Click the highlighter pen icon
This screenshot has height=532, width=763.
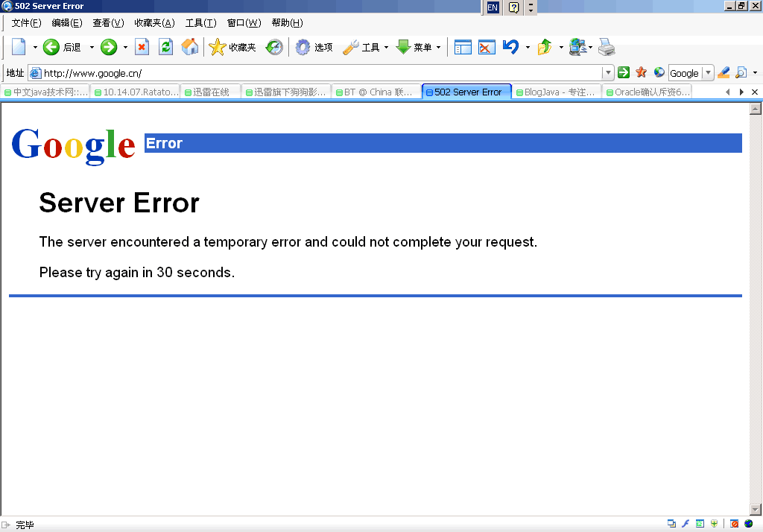(724, 72)
